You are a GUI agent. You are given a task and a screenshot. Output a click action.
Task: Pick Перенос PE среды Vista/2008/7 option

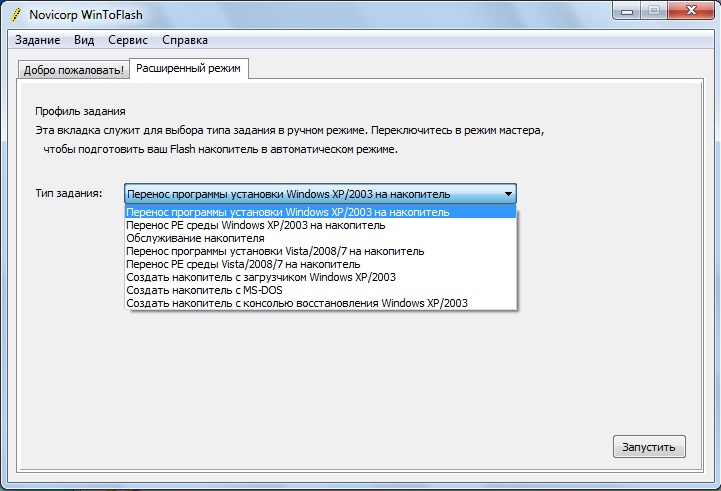tap(320, 264)
